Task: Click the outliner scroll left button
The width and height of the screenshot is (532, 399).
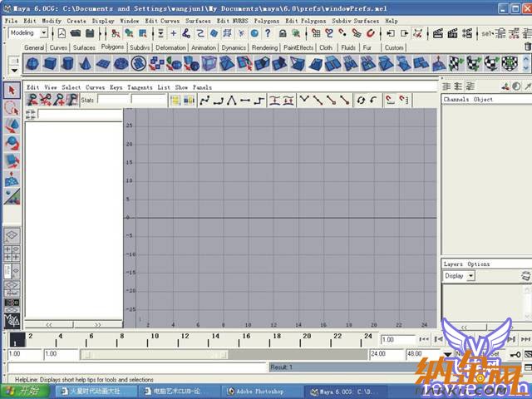Action: point(49,325)
